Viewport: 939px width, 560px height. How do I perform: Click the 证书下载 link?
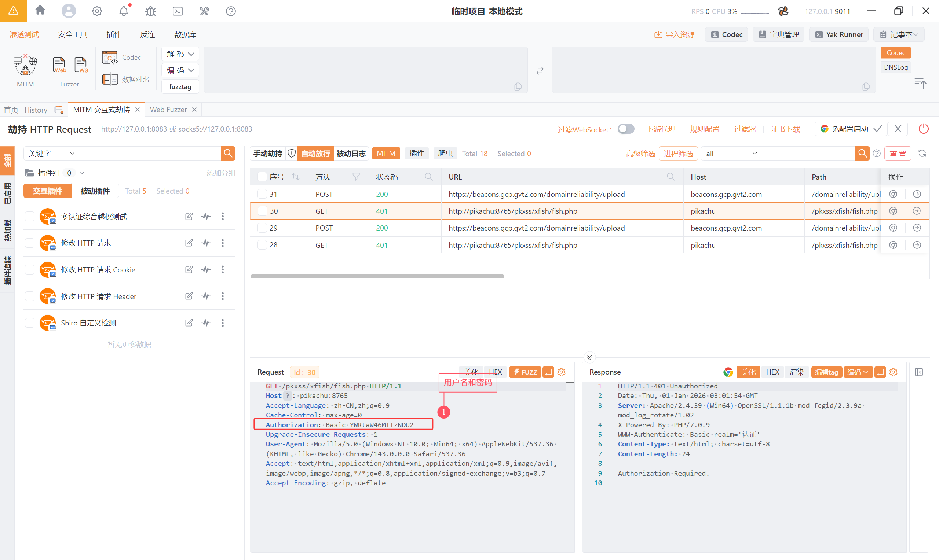tap(785, 129)
